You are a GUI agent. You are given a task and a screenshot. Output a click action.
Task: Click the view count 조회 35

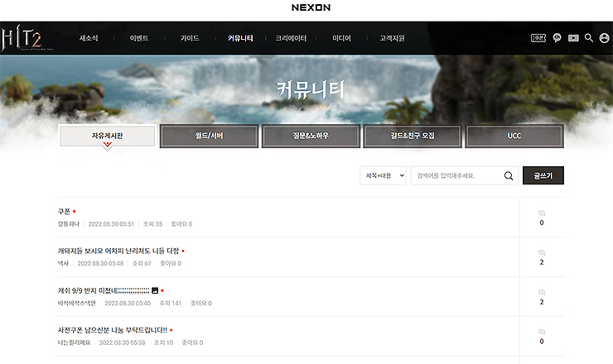click(153, 224)
